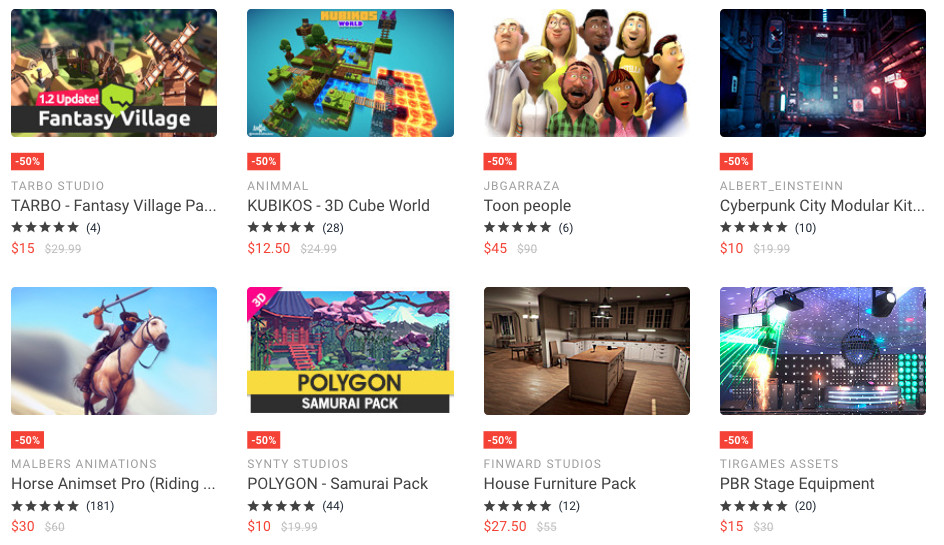Click the star rating under KUBIKOS
This screenshot has width=944, height=545.
(281, 228)
